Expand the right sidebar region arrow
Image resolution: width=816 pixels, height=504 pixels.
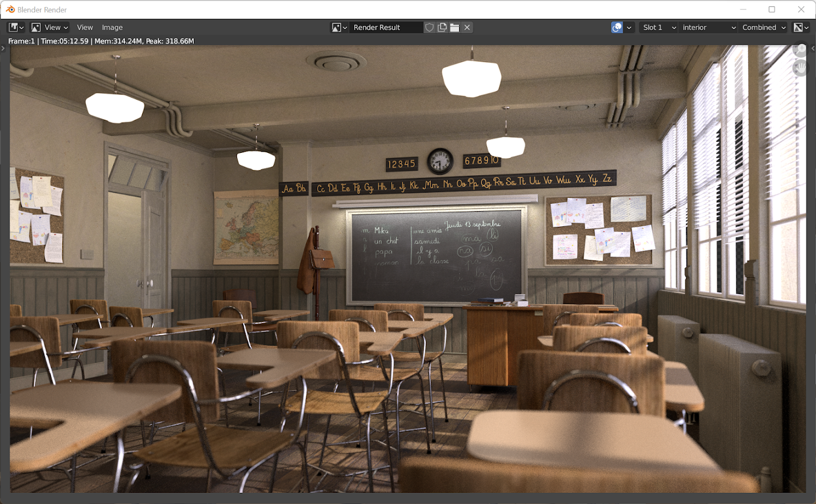pos(813,49)
